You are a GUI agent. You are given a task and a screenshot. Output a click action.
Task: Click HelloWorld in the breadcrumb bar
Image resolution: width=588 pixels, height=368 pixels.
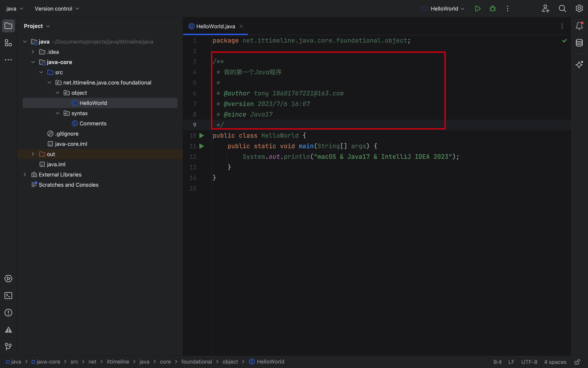[267, 362]
